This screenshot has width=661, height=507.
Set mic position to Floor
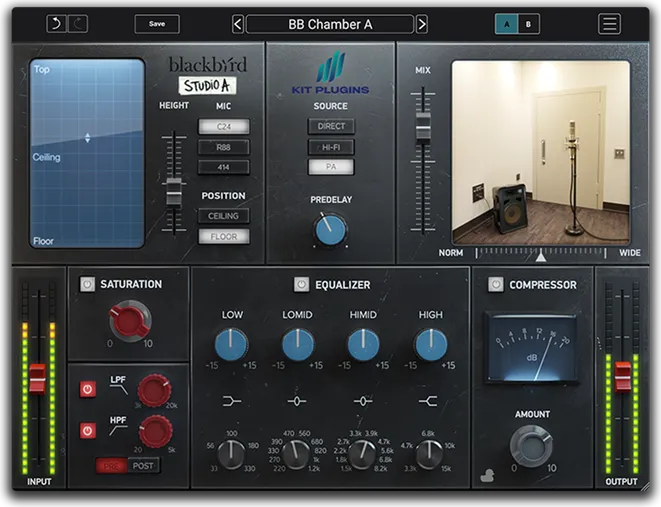click(223, 236)
